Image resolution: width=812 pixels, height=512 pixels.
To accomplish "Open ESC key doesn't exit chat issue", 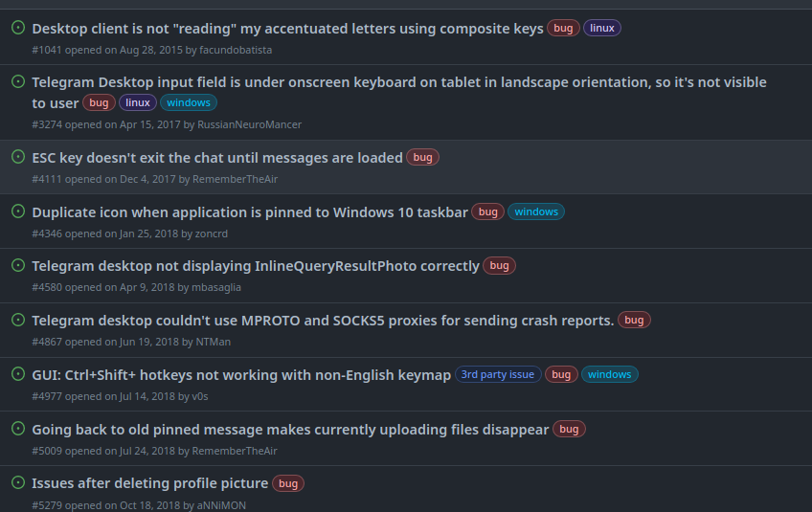I will (x=217, y=158).
